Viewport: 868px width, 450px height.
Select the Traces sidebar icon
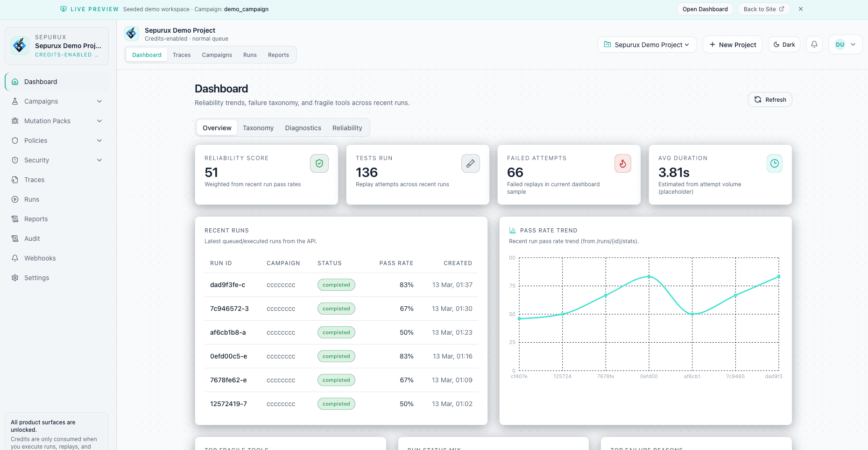tap(15, 180)
